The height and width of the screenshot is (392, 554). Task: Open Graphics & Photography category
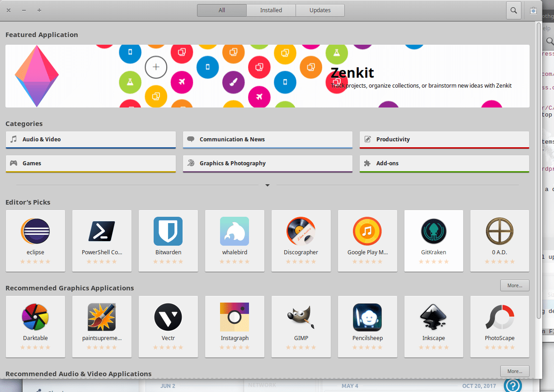(x=268, y=164)
